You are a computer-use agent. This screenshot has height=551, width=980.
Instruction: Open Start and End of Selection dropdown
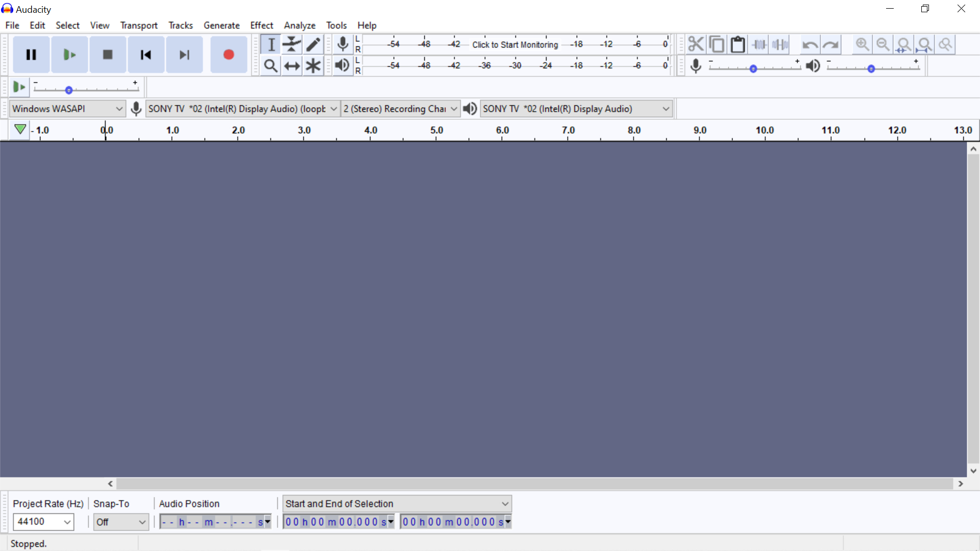[x=397, y=504]
